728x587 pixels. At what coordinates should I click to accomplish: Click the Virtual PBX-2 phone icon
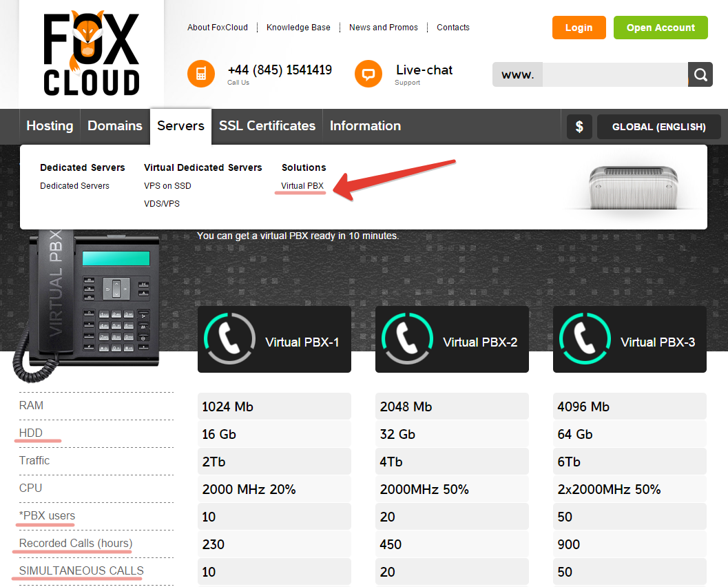(x=407, y=340)
